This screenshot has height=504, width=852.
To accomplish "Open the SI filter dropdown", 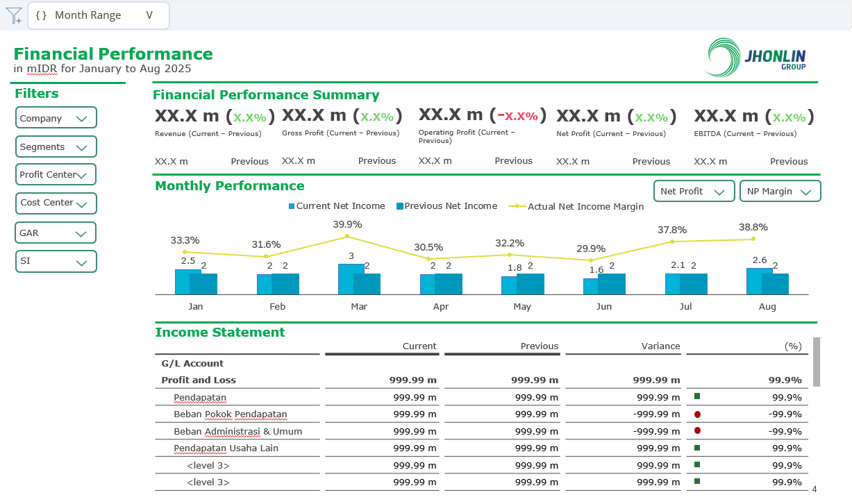I will 56,261.
